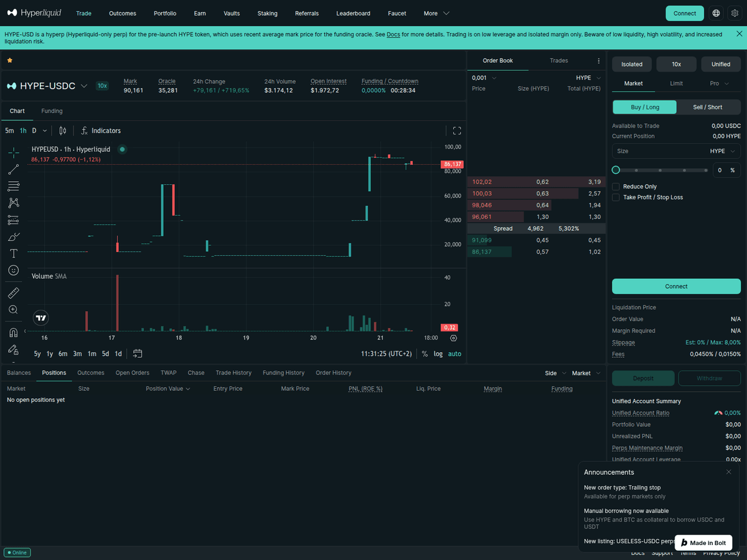Open the candlestick chart type selector
Viewport: 747px width, 560px height.
pyautogui.click(x=62, y=131)
